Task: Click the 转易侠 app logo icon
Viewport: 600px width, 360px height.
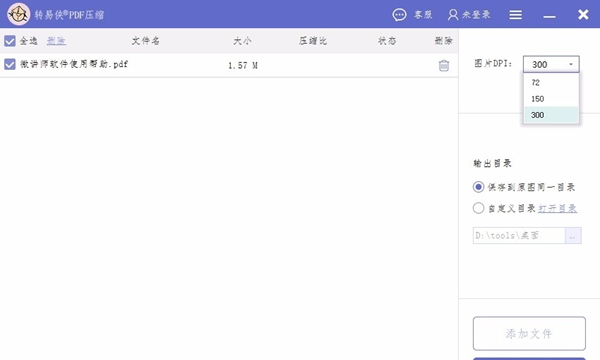Action: pos(18,14)
